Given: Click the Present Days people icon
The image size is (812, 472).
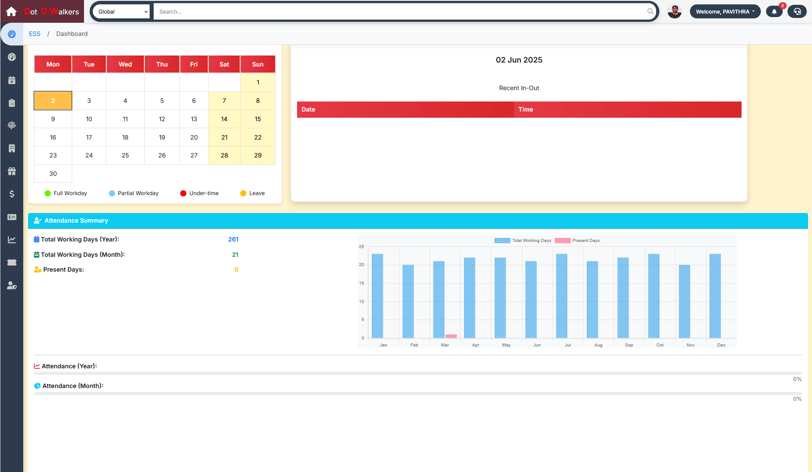Looking at the screenshot, I should pyautogui.click(x=37, y=269).
